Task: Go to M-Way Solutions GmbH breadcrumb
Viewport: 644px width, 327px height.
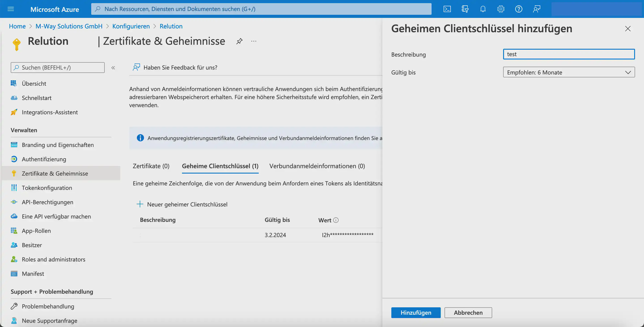Action: click(69, 26)
